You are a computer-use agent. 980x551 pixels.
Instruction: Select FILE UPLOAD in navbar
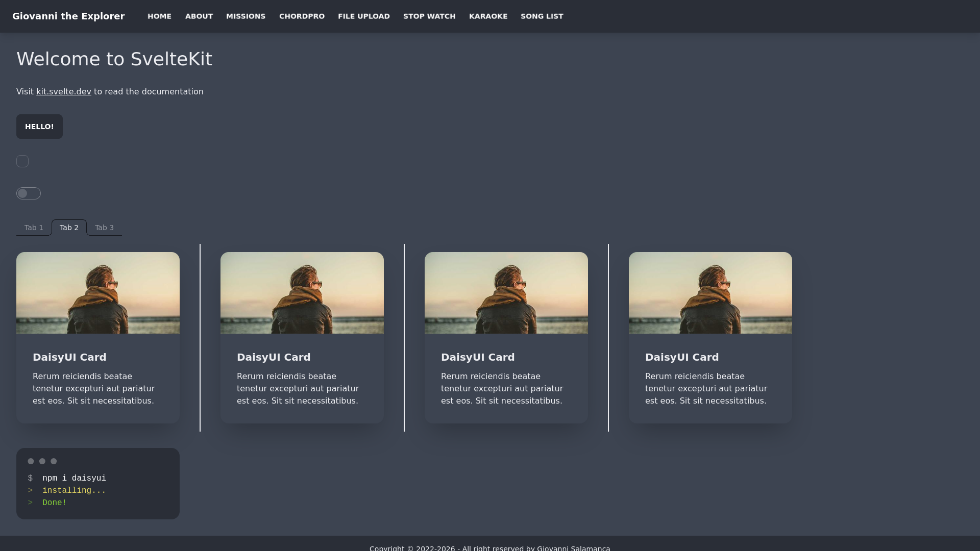coord(364,16)
